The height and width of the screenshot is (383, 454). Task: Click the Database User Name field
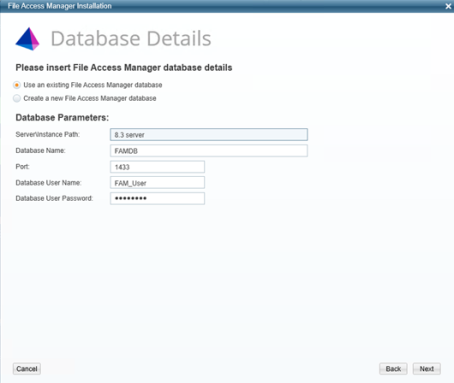(157, 183)
